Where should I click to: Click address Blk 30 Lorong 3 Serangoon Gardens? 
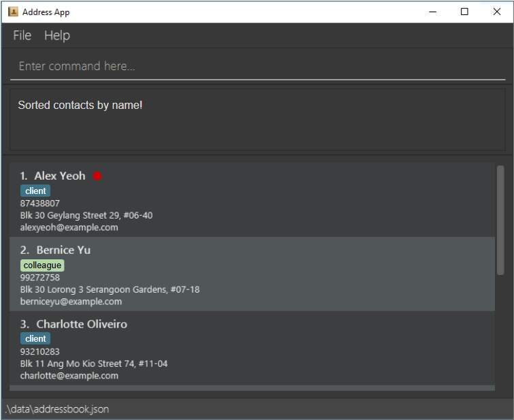(x=110, y=289)
